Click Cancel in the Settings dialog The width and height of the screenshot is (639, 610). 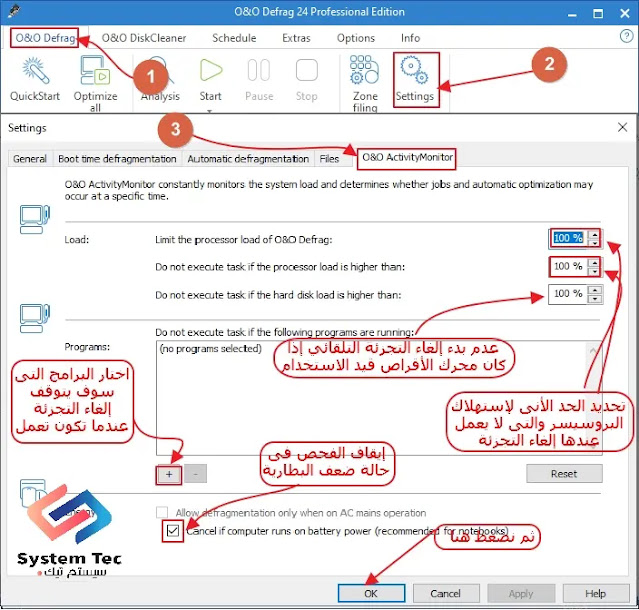[x=446, y=593]
